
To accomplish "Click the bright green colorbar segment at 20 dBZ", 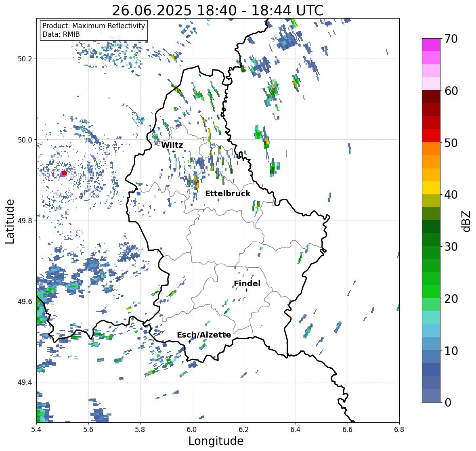I will (x=431, y=292).
